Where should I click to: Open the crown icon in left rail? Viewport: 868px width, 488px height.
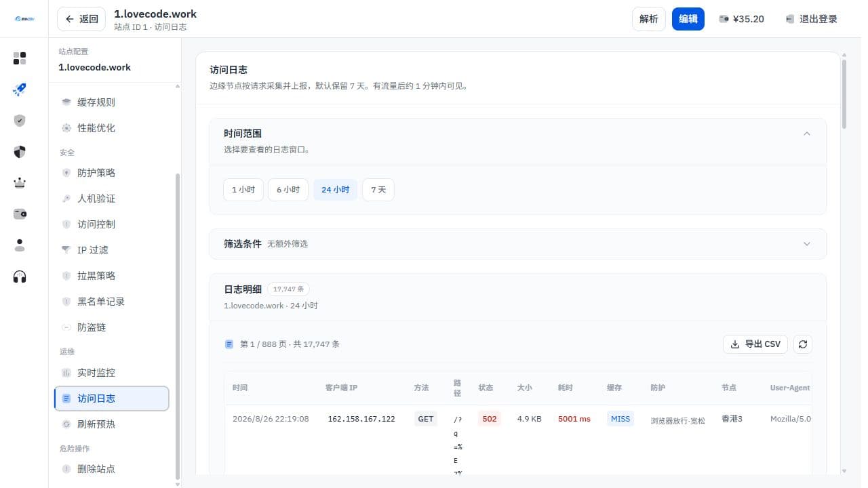click(x=20, y=183)
